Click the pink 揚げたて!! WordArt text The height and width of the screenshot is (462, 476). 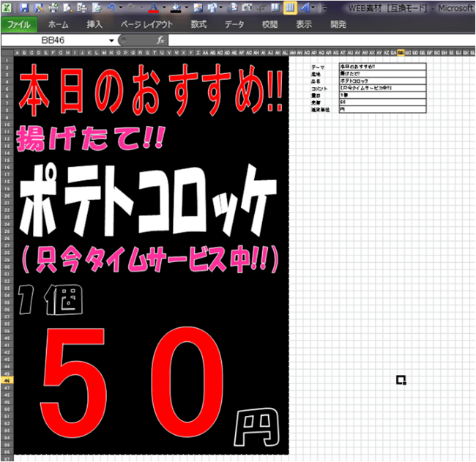click(91, 138)
